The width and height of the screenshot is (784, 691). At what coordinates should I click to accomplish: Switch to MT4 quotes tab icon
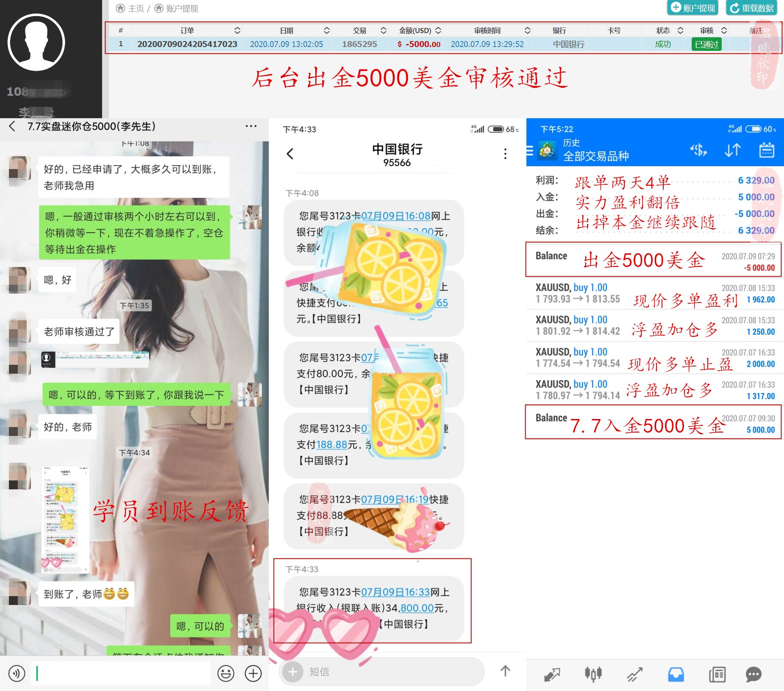click(x=552, y=674)
